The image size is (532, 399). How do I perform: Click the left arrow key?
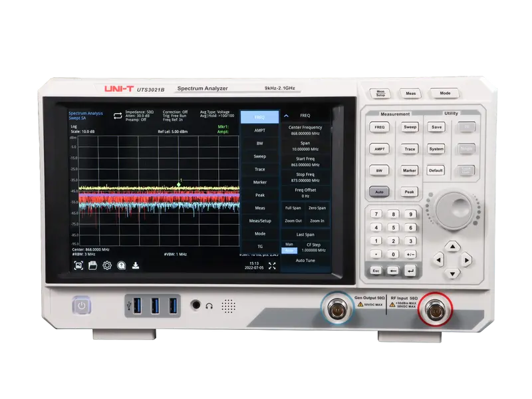click(x=438, y=260)
